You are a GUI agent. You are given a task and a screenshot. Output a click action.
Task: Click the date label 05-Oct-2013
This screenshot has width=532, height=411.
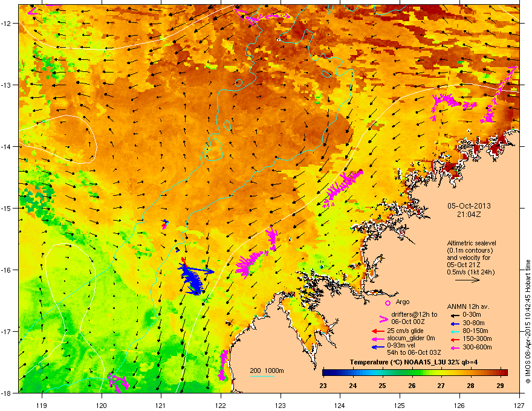coord(469,206)
